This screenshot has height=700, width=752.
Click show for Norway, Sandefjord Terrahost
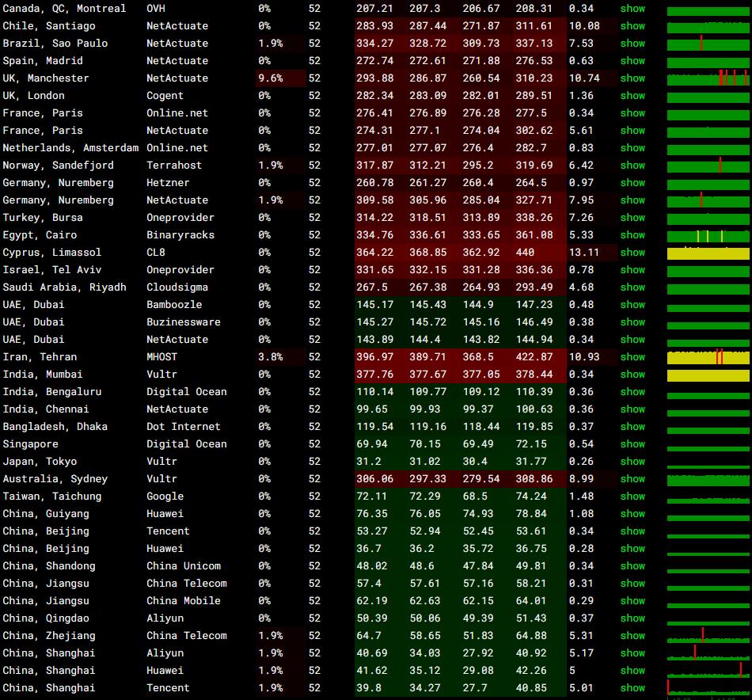point(632,165)
